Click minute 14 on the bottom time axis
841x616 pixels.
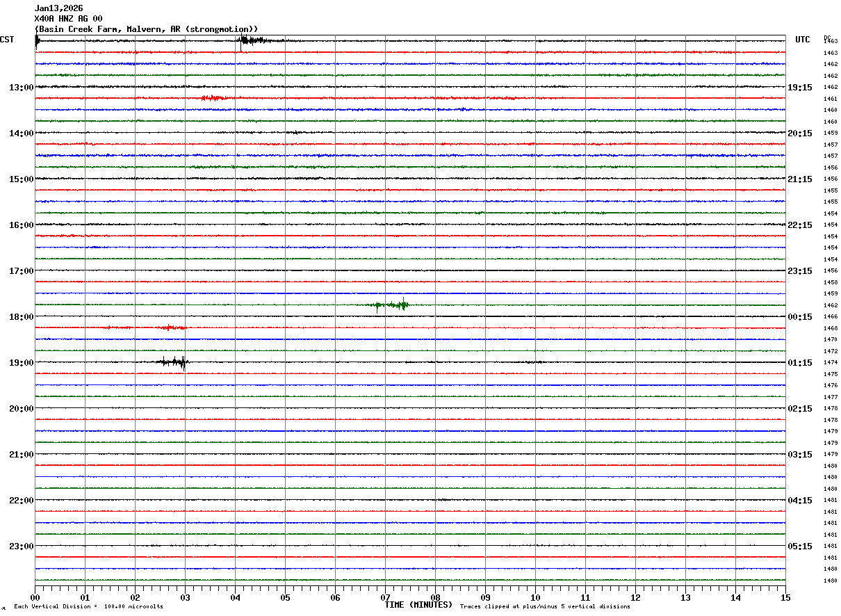pos(735,597)
